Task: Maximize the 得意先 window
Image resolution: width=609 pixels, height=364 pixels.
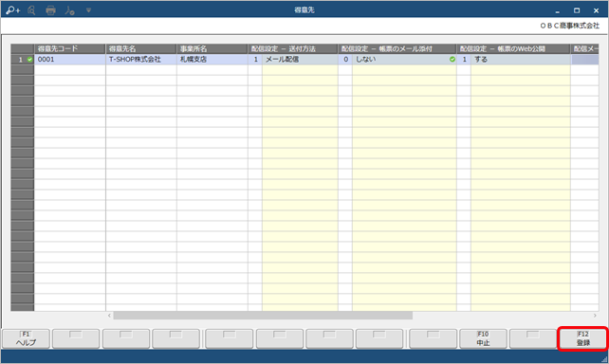Action: pyautogui.click(x=577, y=10)
